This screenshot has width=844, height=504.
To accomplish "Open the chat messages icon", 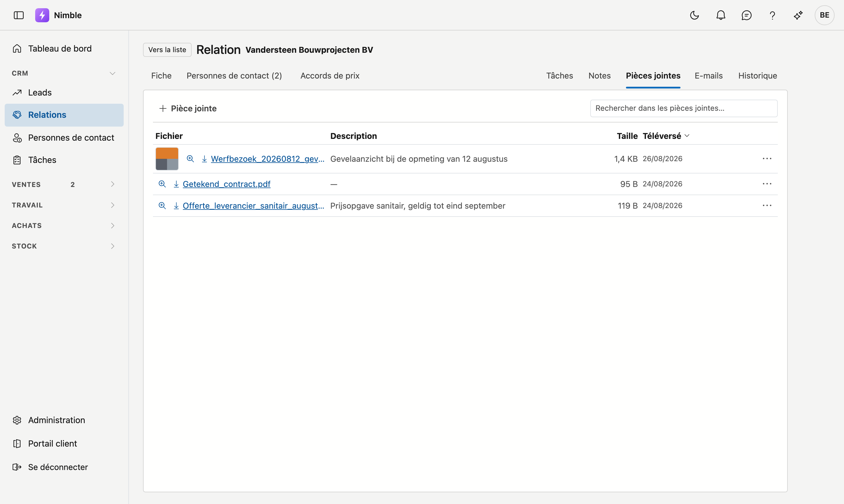I will pyautogui.click(x=746, y=15).
